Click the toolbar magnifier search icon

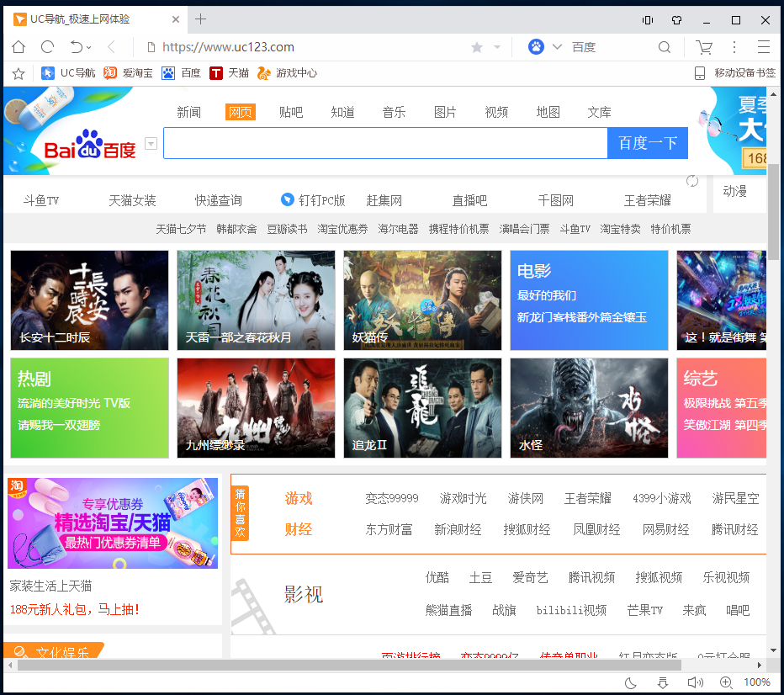(664, 47)
